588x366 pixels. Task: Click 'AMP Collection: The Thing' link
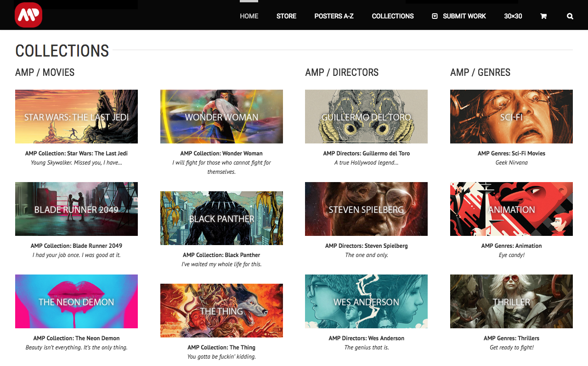[221, 348]
